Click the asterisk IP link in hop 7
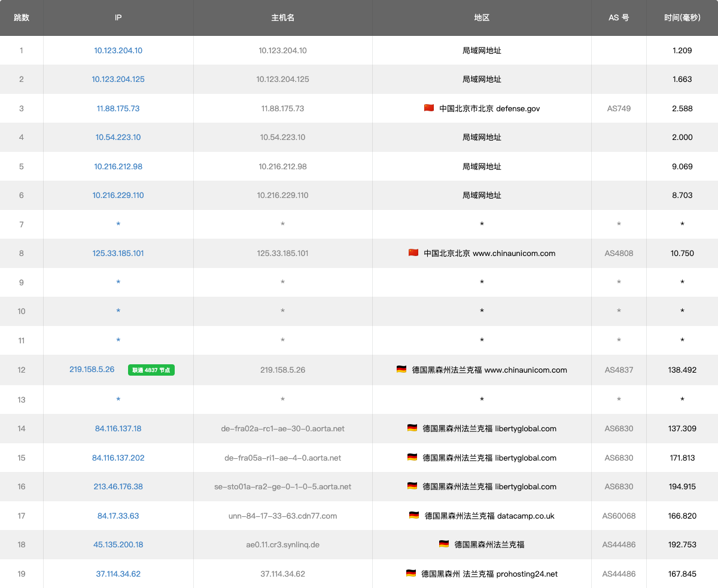The height and width of the screenshot is (588, 718). pyautogui.click(x=118, y=224)
